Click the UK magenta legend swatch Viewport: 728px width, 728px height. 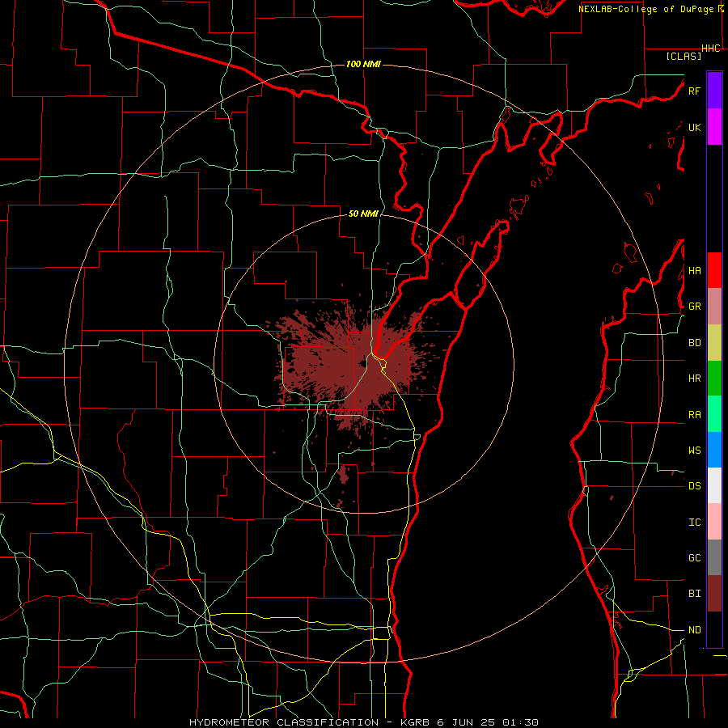[714, 127]
